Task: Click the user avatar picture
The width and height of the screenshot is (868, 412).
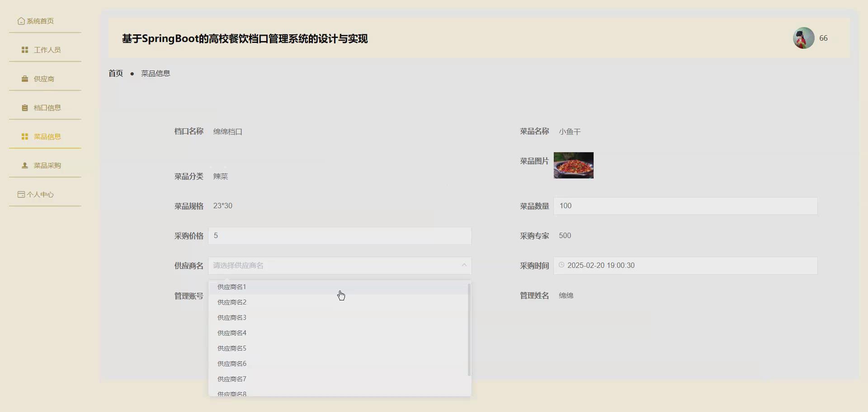Action: tap(804, 38)
